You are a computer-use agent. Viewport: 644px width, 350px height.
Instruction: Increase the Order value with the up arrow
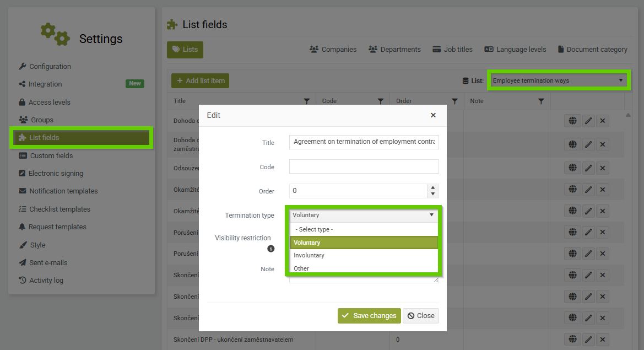pos(433,187)
